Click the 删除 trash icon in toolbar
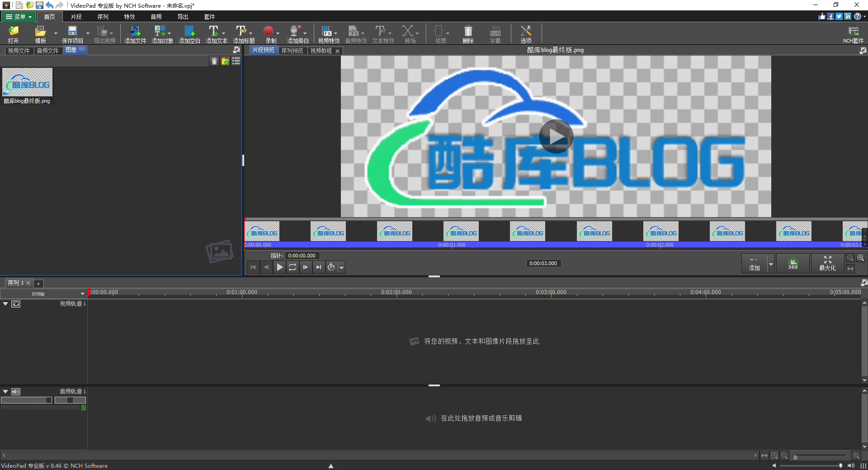This screenshot has height=470, width=868. click(x=467, y=34)
